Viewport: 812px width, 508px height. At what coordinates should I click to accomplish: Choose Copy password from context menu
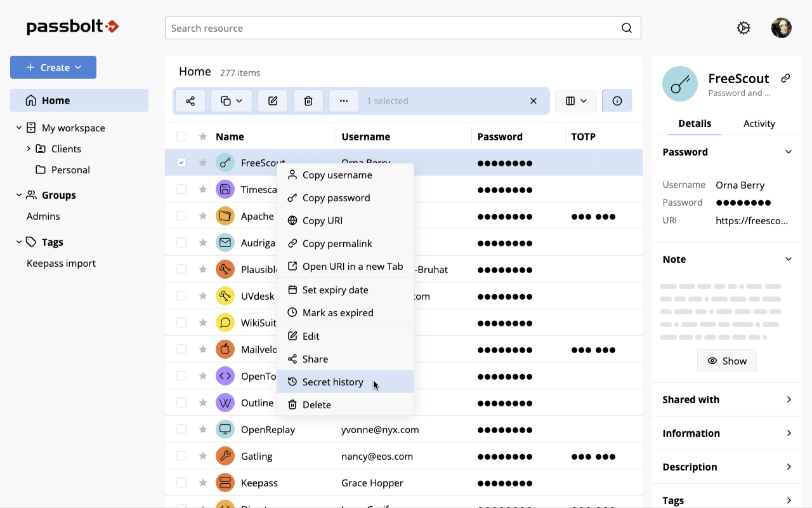coord(346,198)
